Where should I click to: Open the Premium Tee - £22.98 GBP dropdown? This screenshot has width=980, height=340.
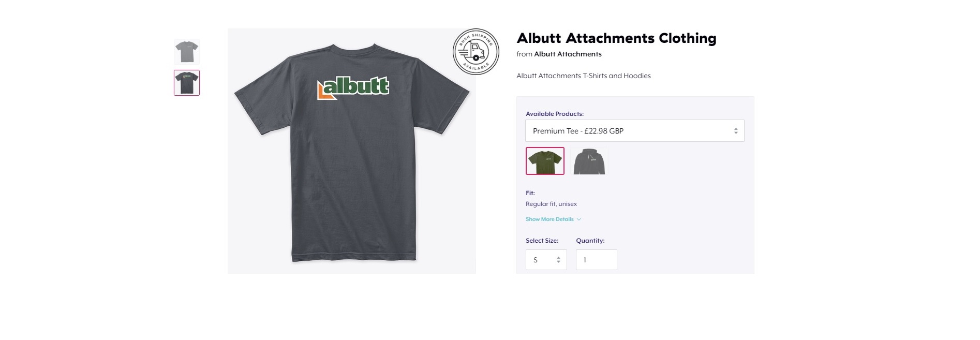coord(635,131)
